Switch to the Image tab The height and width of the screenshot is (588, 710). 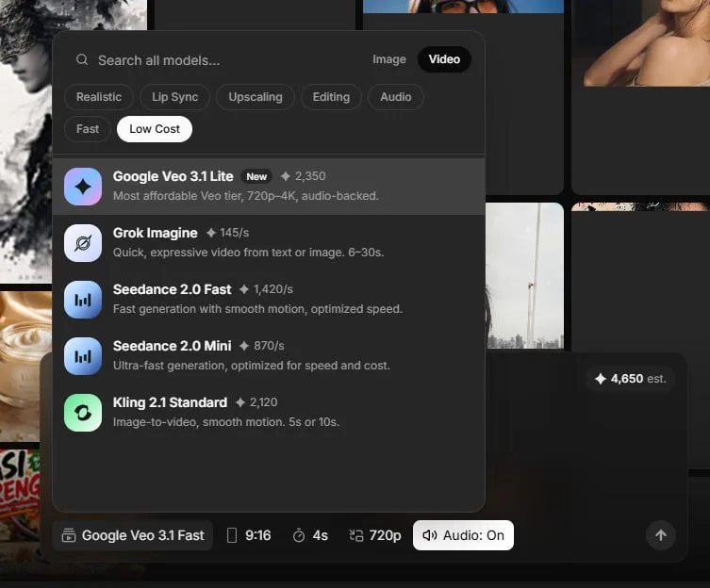(389, 59)
